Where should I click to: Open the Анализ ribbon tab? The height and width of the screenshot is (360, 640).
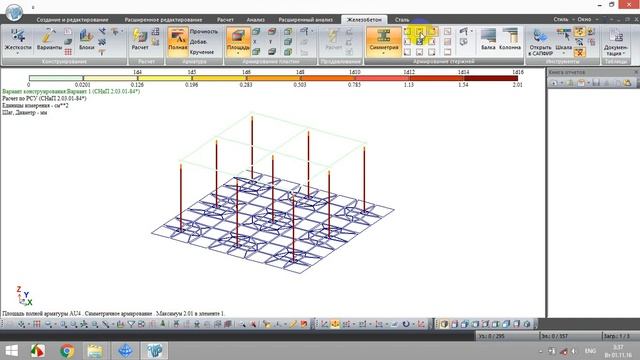pos(256,20)
